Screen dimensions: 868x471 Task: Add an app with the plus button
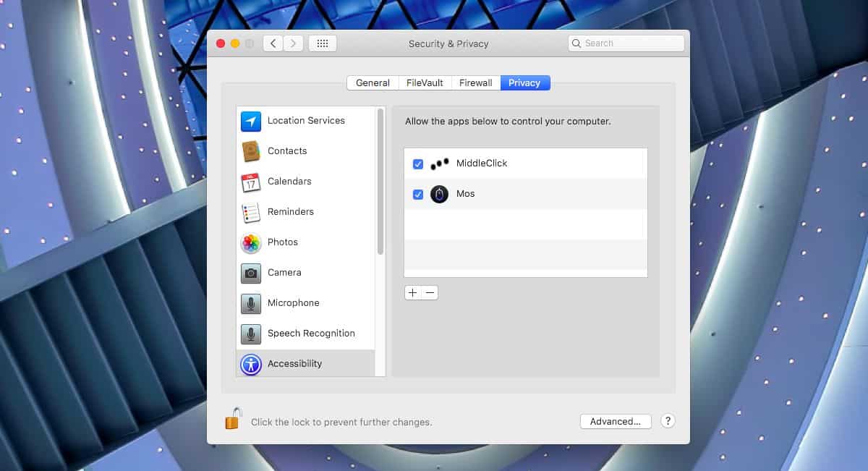[412, 292]
